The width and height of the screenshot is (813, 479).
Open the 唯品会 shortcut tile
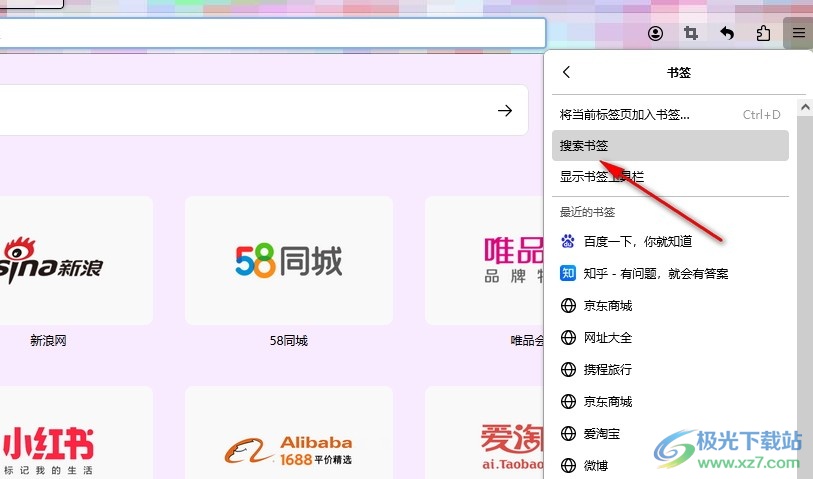tap(484, 261)
